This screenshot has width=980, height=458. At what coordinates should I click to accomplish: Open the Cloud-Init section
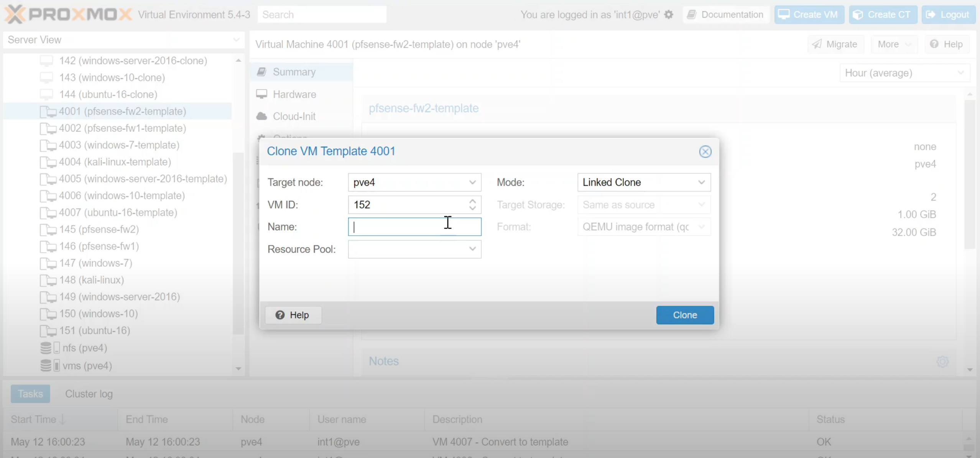click(x=301, y=116)
